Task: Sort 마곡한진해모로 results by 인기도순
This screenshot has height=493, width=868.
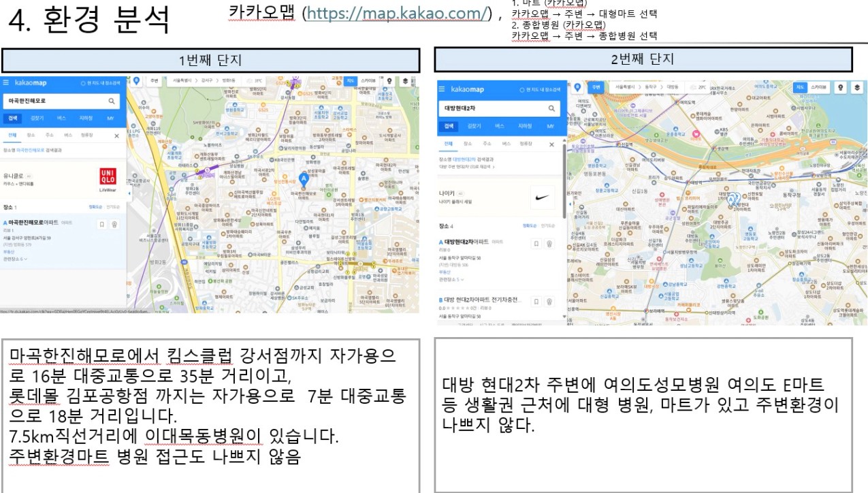Action: (x=114, y=207)
